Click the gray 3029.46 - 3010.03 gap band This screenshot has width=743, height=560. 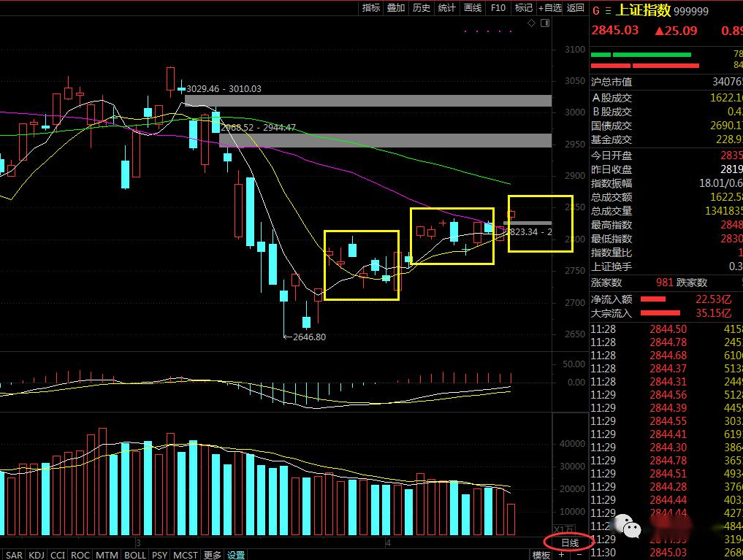[368, 100]
